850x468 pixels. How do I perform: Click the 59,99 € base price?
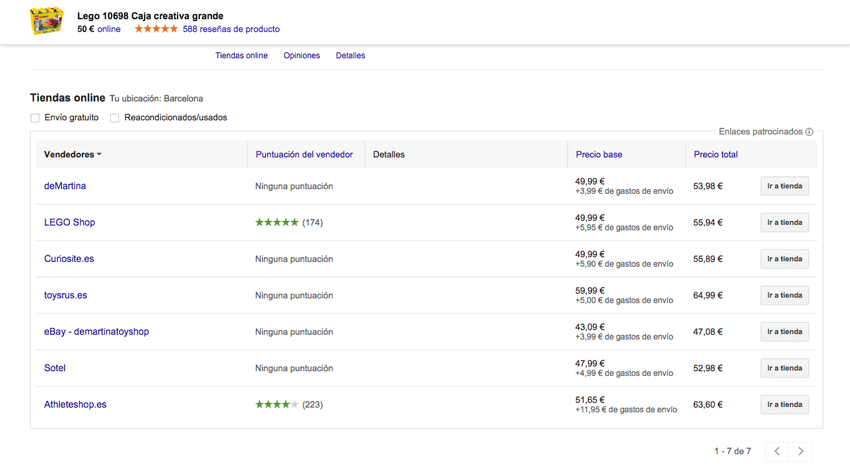coord(590,291)
